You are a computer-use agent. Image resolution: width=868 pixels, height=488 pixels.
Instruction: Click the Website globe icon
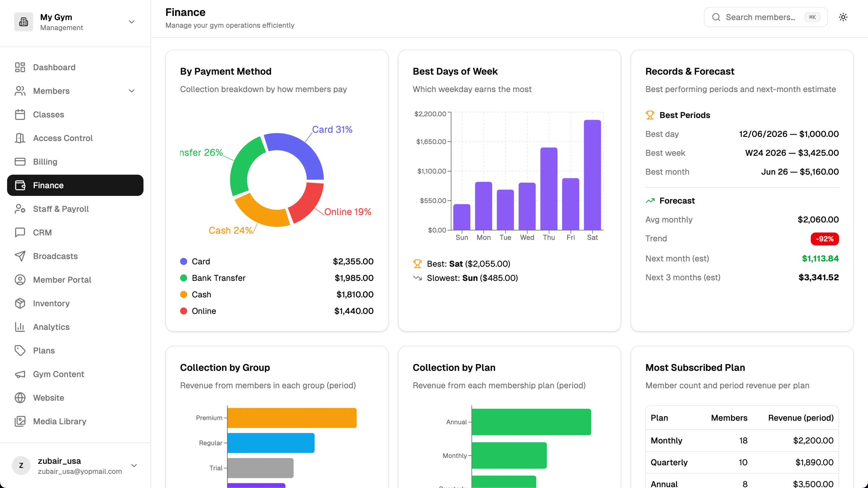(20, 397)
